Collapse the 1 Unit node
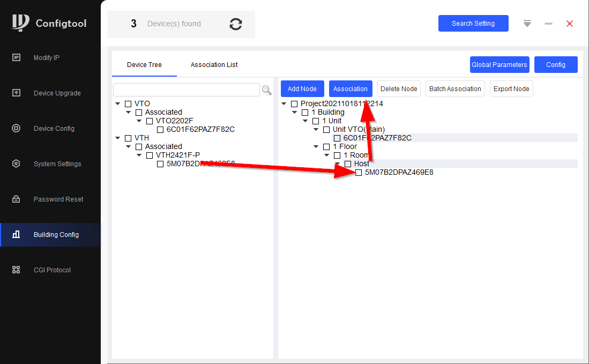The width and height of the screenshot is (589, 364). pos(305,121)
